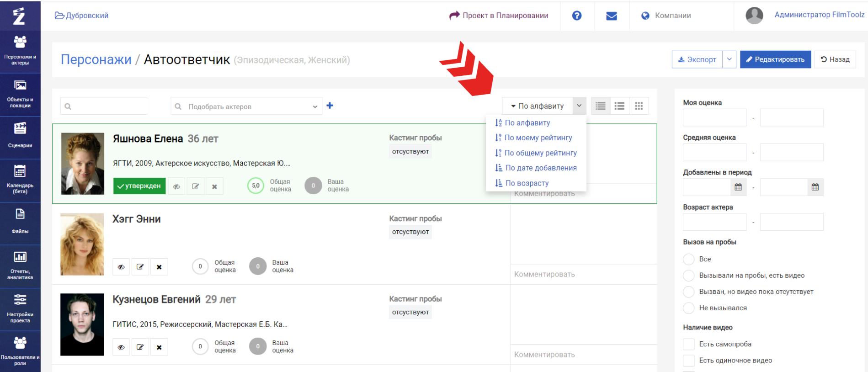The height and width of the screenshot is (372, 868).
Task: Open start date calendar picker icon
Action: (x=738, y=187)
